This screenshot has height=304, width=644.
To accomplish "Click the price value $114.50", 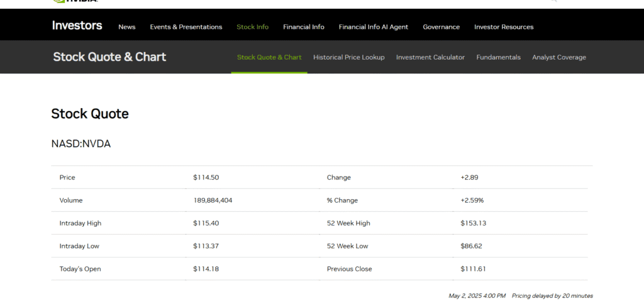I will [x=206, y=178].
